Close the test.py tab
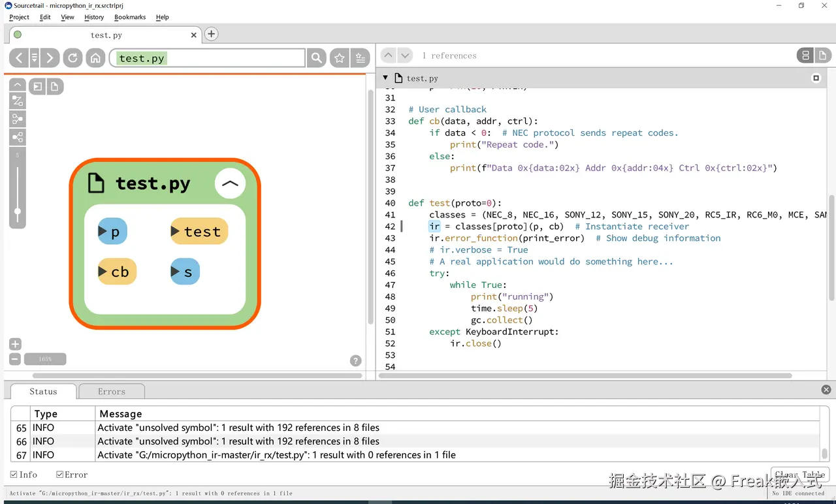The height and width of the screenshot is (504, 836). tap(193, 35)
